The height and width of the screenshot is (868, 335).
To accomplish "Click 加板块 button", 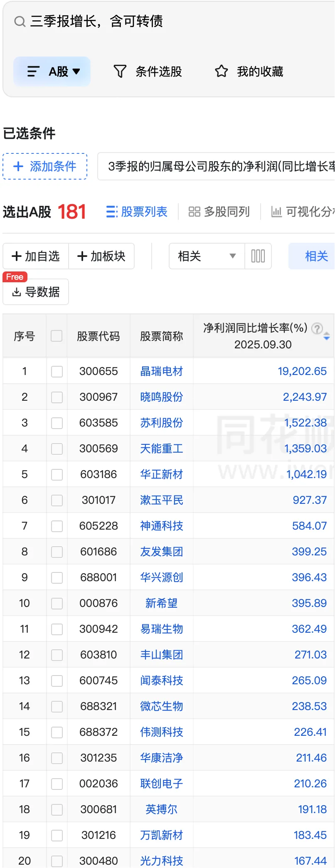I will 101,256.
